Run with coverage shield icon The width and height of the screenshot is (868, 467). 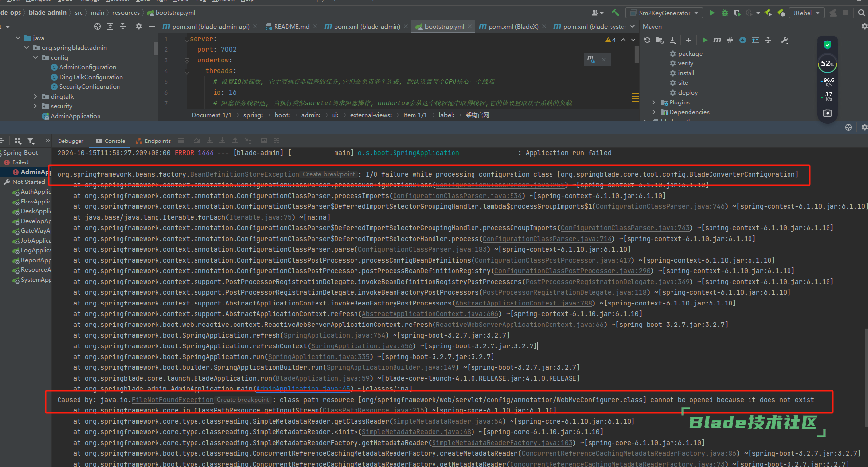737,13
